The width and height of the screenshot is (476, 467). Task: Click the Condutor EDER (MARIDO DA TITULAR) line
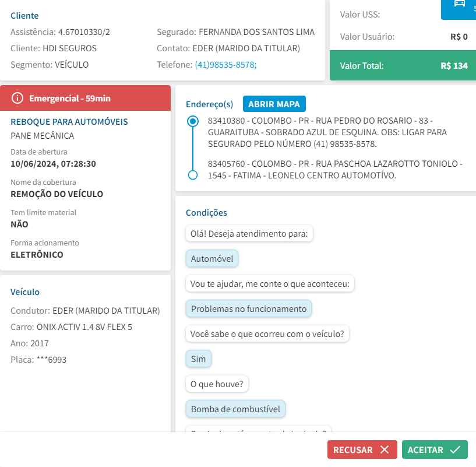[x=85, y=311]
